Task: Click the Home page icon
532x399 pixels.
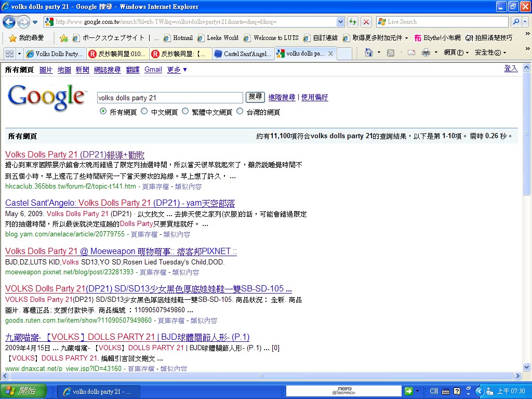Action: (x=368, y=52)
